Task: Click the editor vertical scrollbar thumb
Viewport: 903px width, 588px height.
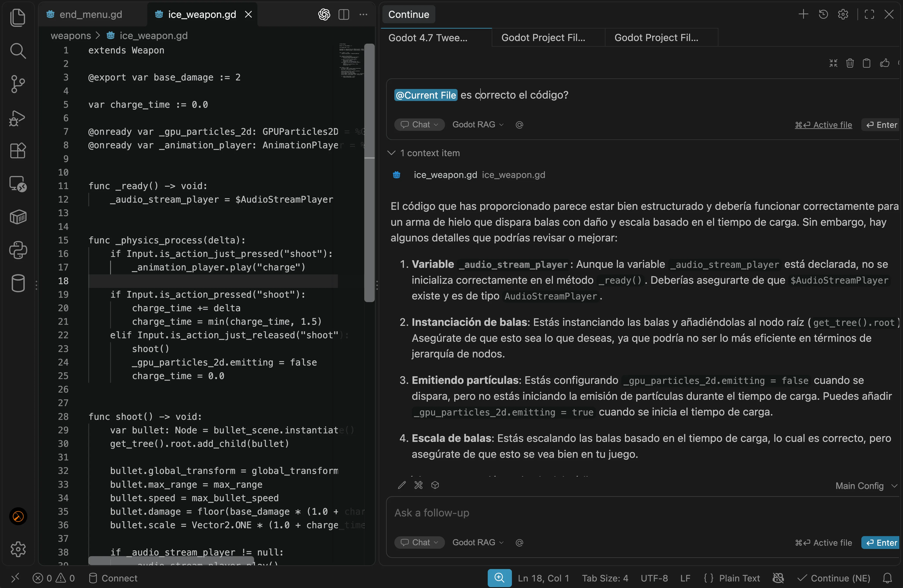Action: click(x=369, y=173)
